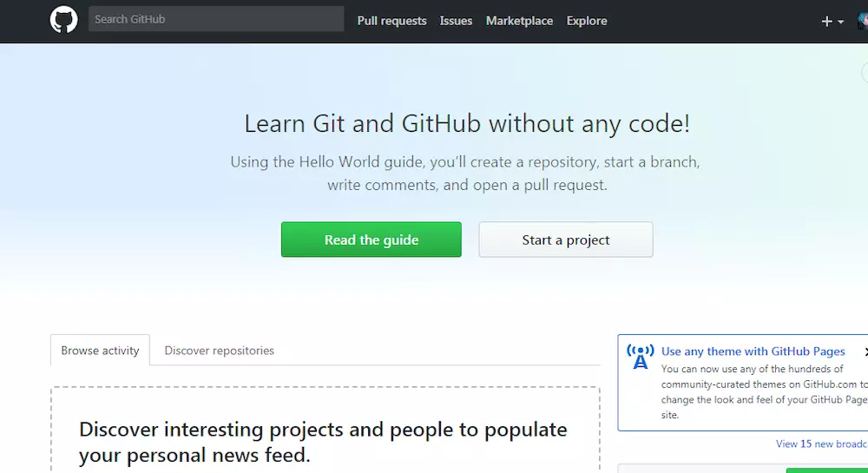
Task: Select the Browse activity tab
Action: [100, 350]
